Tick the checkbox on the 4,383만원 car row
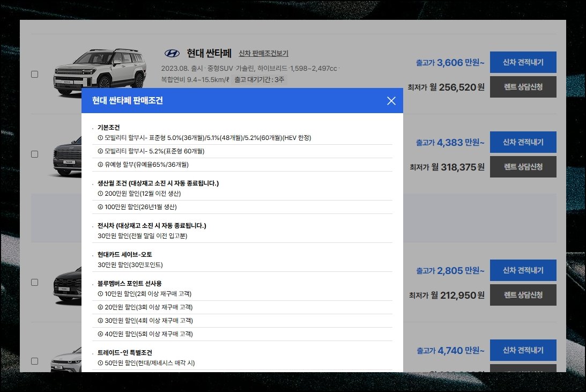 click(34, 154)
